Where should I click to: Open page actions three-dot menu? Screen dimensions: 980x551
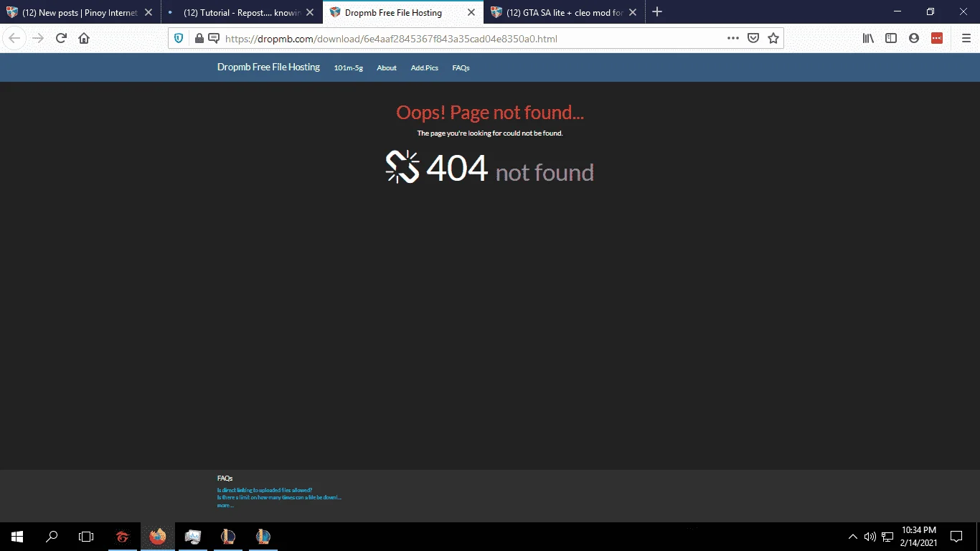(732, 39)
